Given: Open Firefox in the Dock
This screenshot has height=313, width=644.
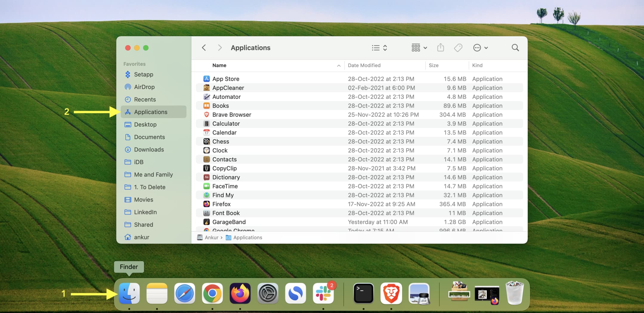Looking at the screenshot, I should click(x=240, y=293).
